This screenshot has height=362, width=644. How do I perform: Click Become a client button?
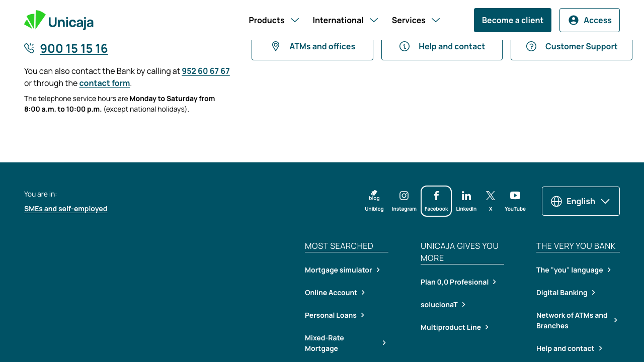pos(513,20)
